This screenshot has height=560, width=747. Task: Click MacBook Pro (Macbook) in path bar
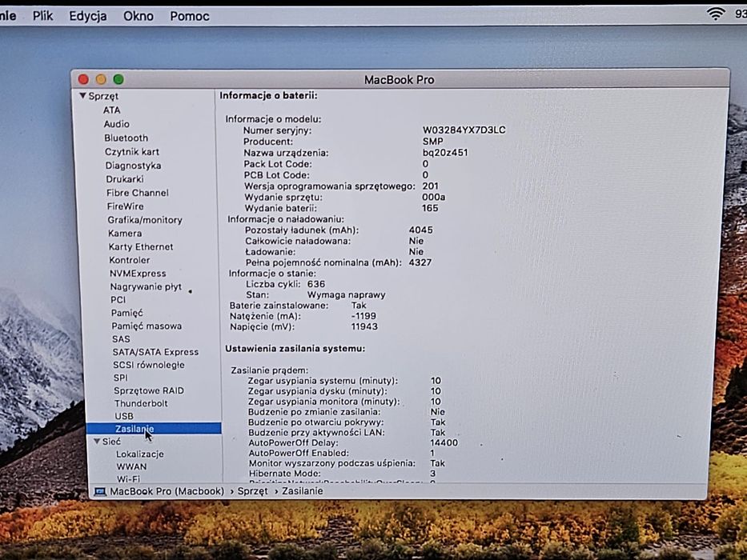click(167, 491)
